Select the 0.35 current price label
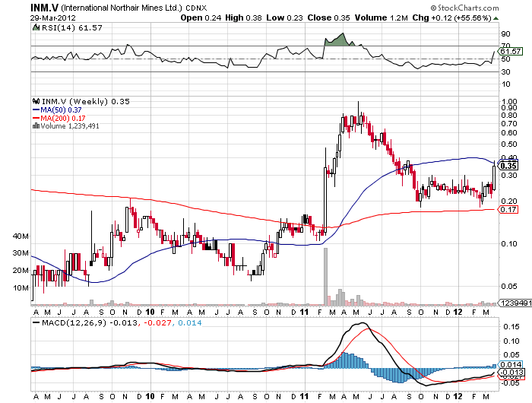 click(510, 164)
